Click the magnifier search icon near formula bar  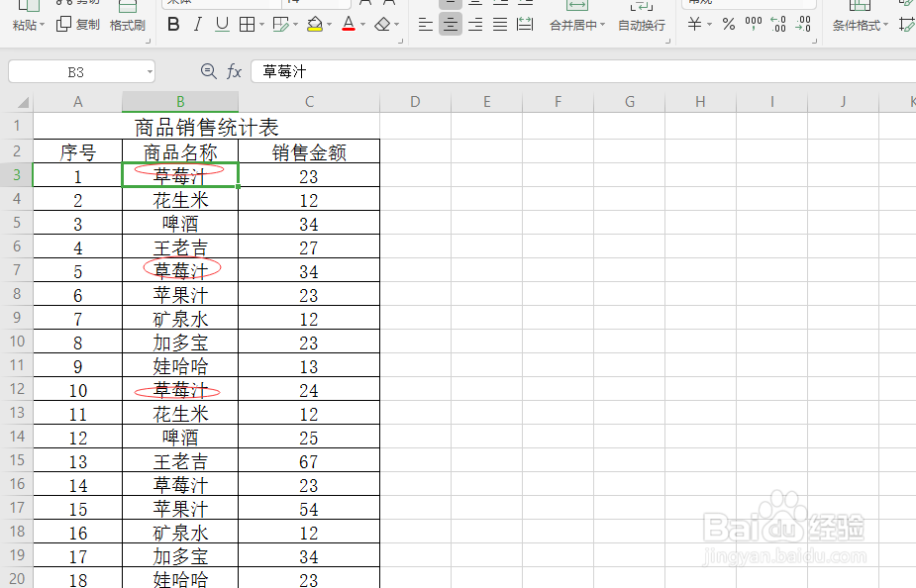click(208, 70)
